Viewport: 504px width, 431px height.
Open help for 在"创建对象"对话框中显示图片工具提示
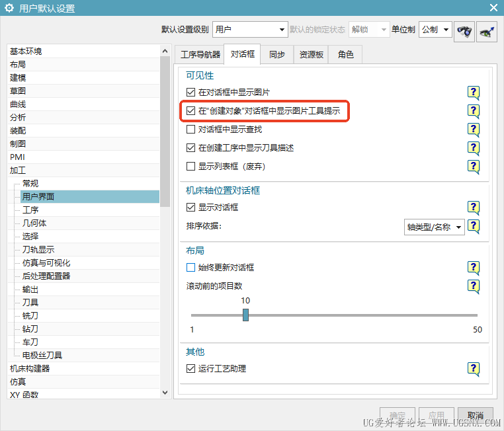tap(473, 111)
